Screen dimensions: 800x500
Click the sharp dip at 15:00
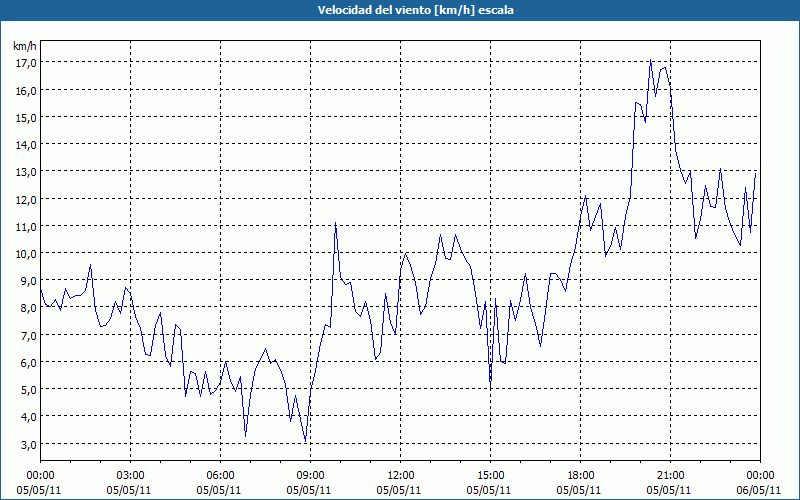coord(490,388)
